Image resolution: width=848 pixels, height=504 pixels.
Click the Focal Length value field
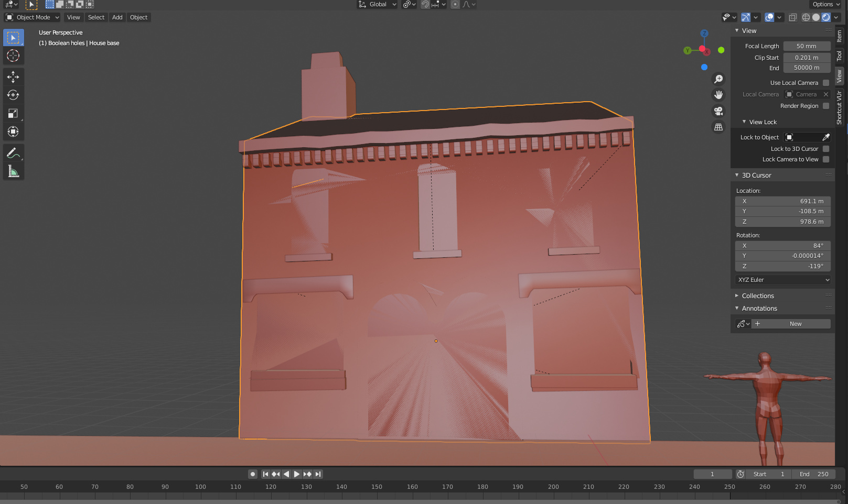point(807,46)
